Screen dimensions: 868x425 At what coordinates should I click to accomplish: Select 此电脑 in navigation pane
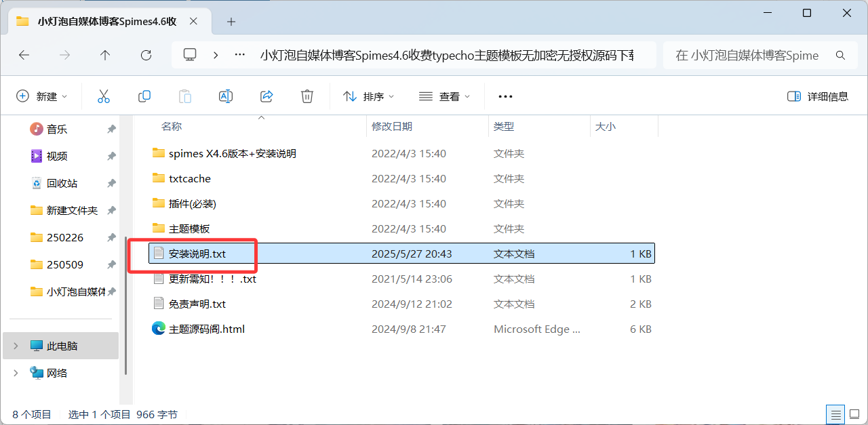[61, 346]
